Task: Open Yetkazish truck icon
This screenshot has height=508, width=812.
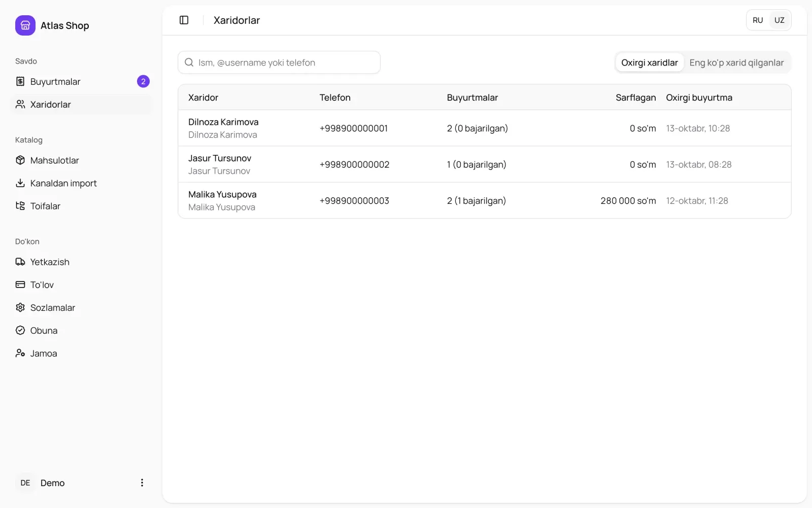Action: pos(20,262)
